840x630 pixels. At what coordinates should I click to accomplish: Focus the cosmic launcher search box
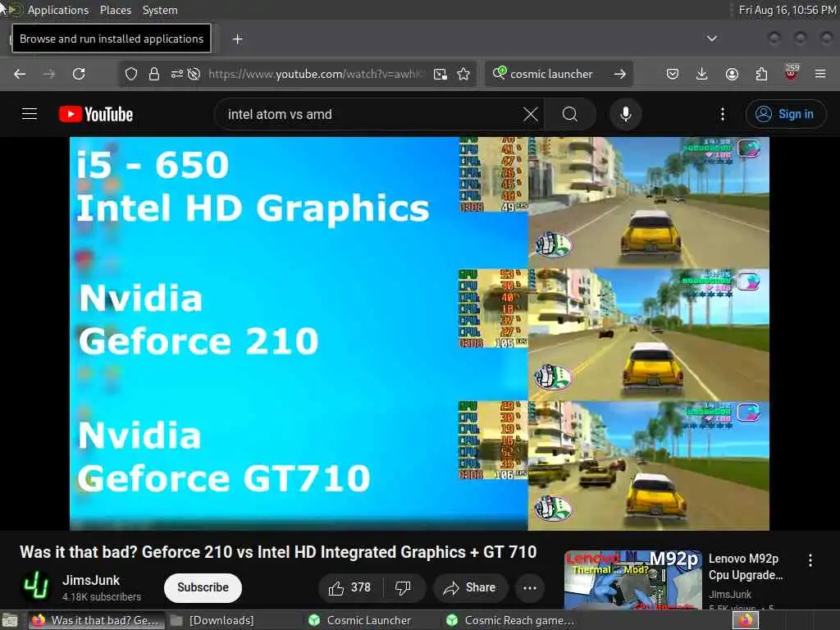click(551, 74)
